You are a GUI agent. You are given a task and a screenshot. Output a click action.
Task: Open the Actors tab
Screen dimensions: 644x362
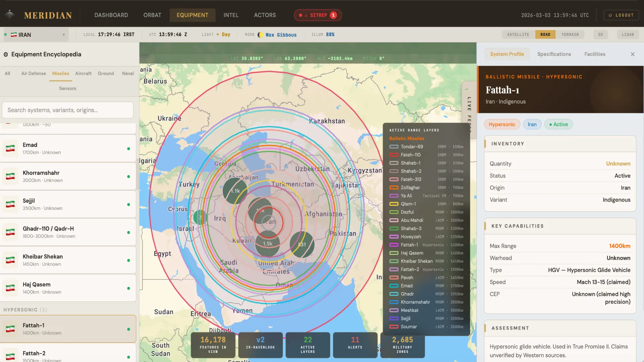265,15
